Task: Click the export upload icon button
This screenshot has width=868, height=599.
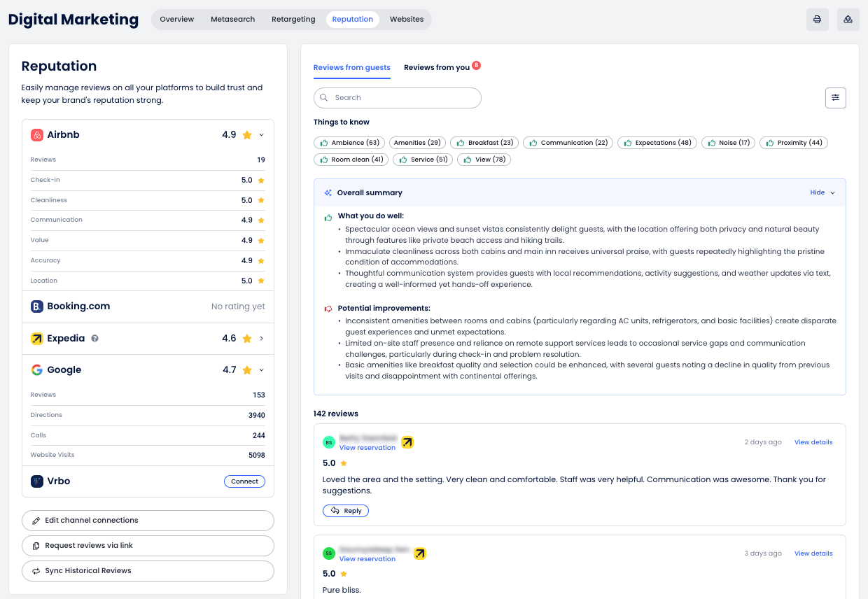Action: (x=848, y=20)
